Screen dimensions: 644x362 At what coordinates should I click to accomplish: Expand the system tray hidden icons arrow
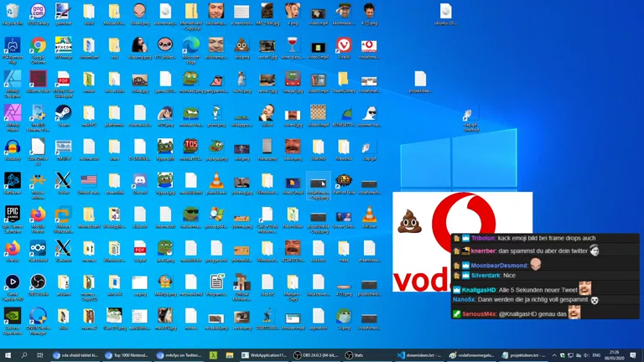tap(553, 355)
